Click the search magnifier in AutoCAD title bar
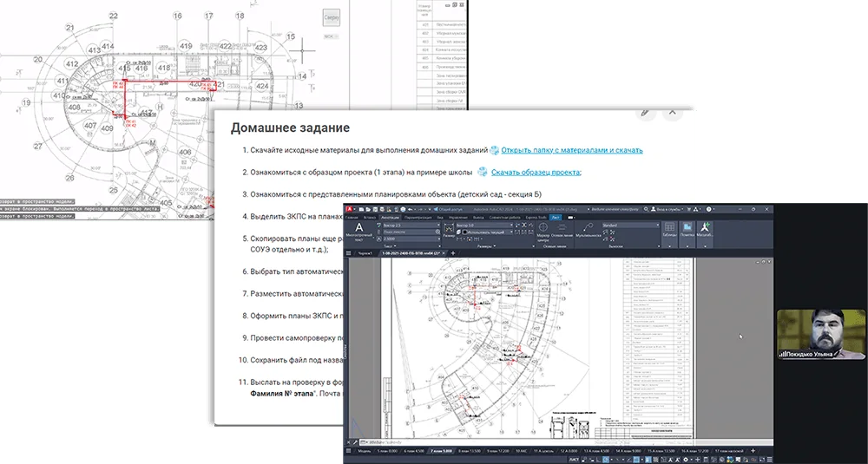The height and width of the screenshot is (464, 868). tap(646, 210)
